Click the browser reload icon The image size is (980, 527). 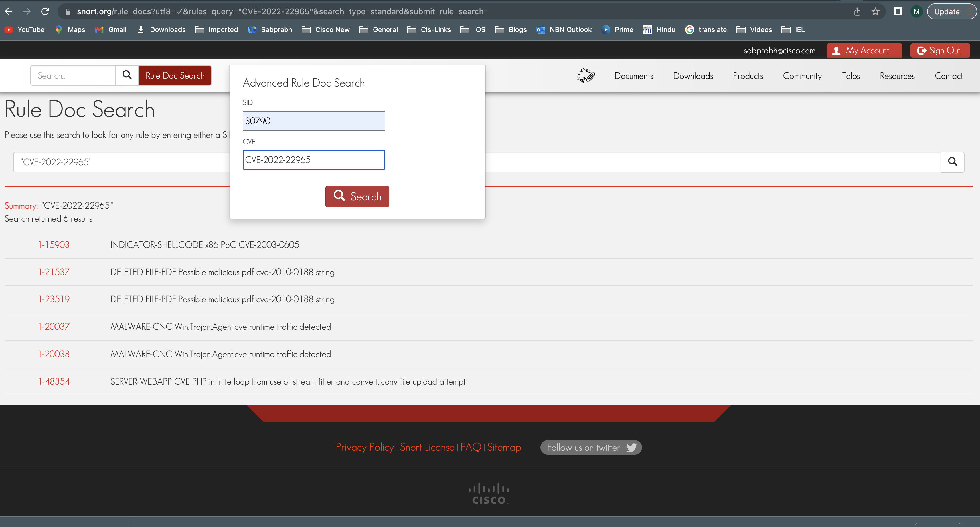45,11
